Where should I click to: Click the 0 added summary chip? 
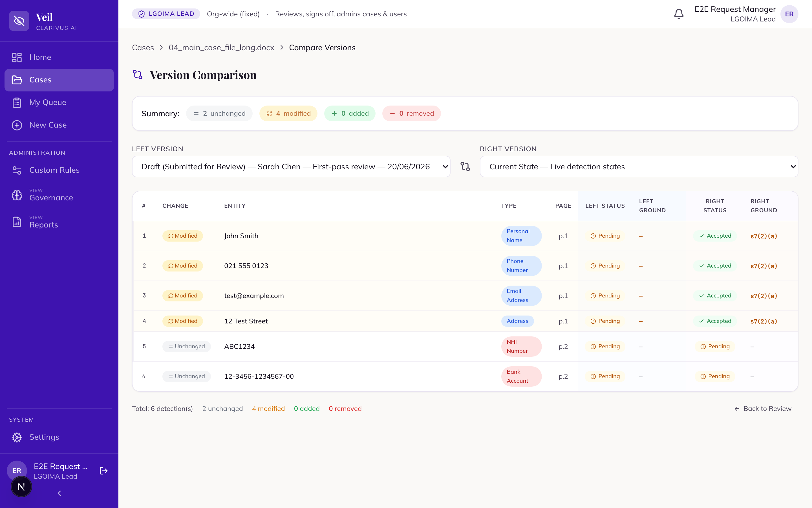350,113
